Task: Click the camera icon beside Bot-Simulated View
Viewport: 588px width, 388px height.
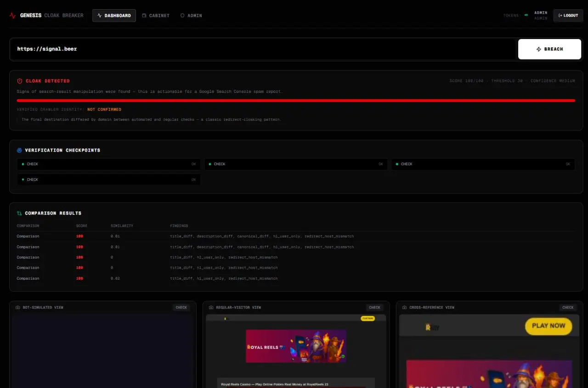Action: point(18,307)
